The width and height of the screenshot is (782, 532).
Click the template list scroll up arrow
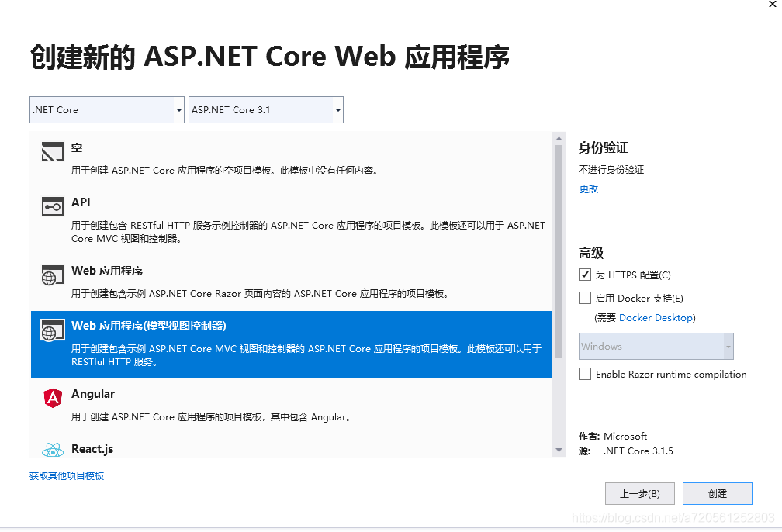point(559,139)
